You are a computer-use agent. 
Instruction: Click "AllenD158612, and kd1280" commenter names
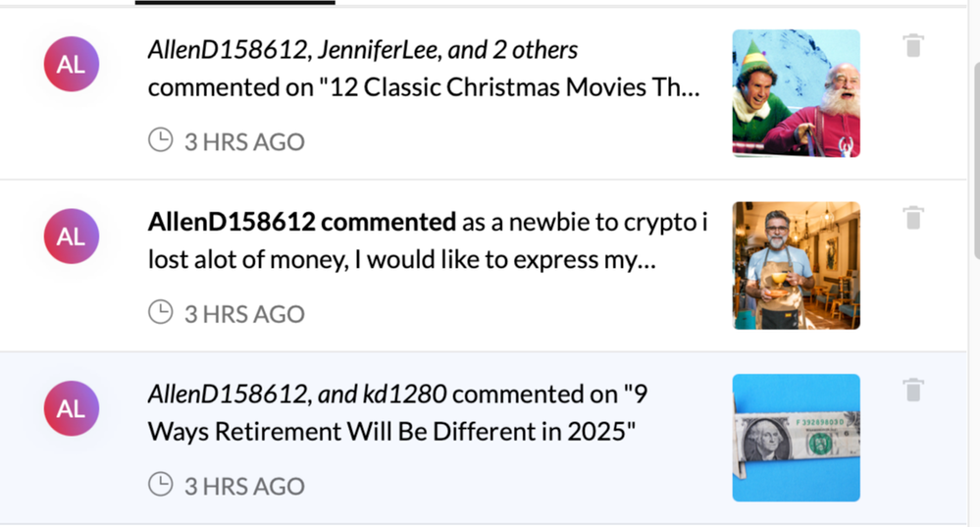296,395
